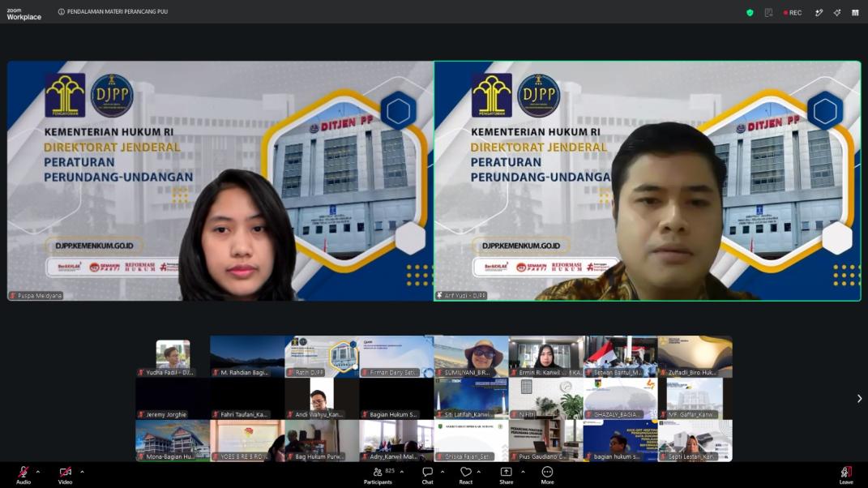
Task: Click the REC recording indicator
Action: tap(793, 12)
